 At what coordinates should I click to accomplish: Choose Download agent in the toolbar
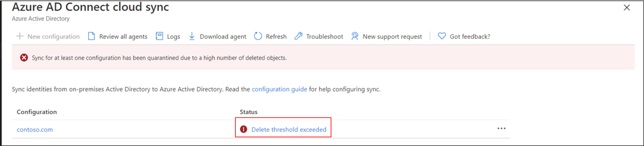(x=223, y=37)
